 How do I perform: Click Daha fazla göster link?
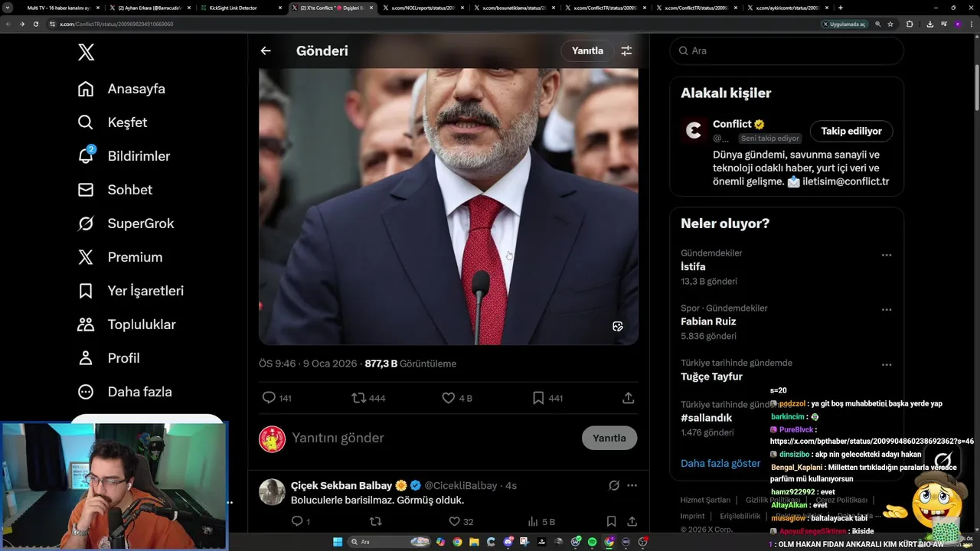[x=720, y=463]
